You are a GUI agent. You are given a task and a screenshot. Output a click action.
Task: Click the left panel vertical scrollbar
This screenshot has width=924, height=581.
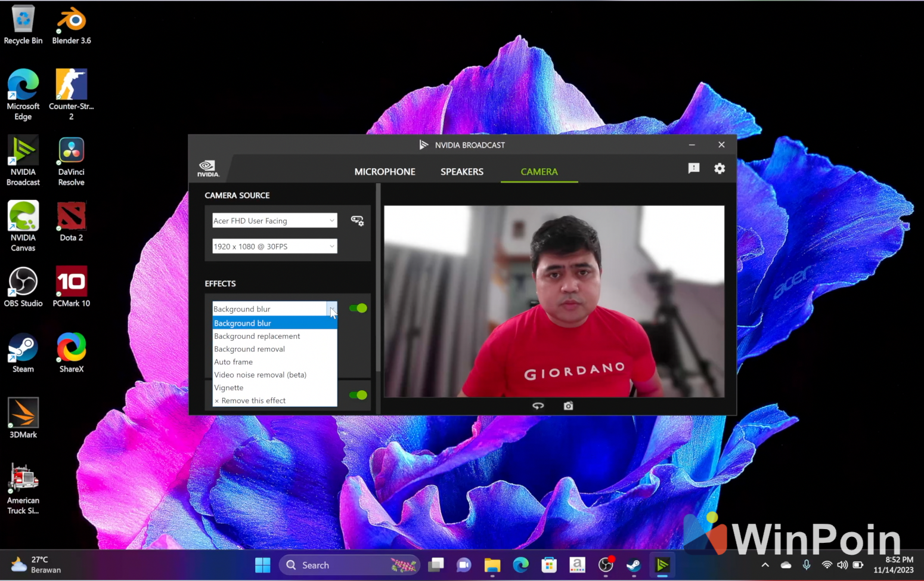tap(378, 277)
